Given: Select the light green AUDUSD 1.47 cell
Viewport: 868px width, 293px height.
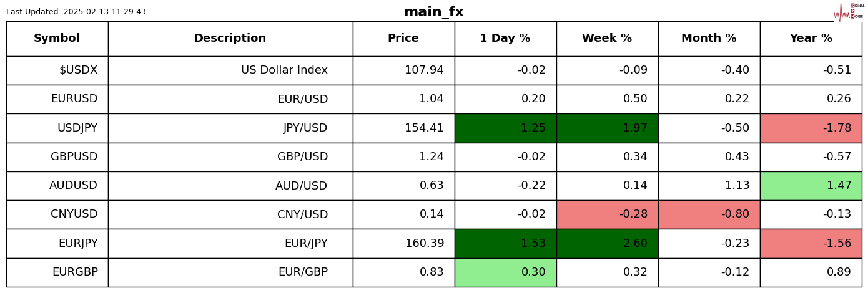Looking at the screenshot, I should pos(811,186).
